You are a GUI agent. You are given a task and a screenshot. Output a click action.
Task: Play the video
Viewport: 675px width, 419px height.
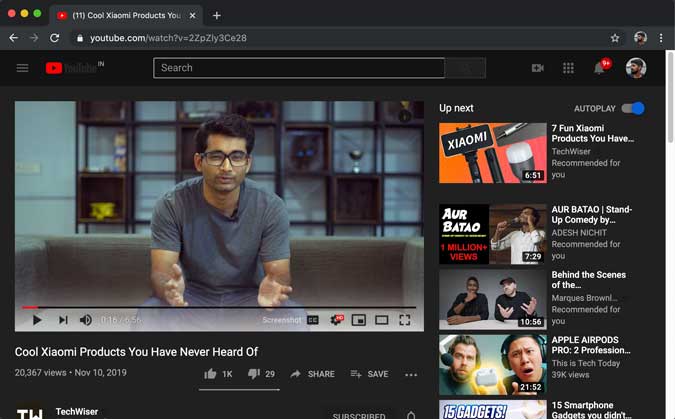[37, 320]
